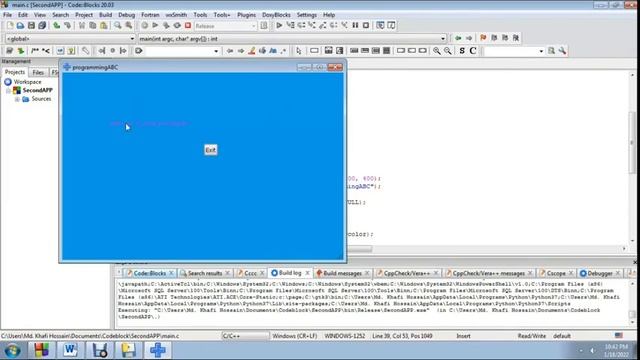Jump back with green left arrow
This screenshot has width=640, height=360.
click(458, 38)
